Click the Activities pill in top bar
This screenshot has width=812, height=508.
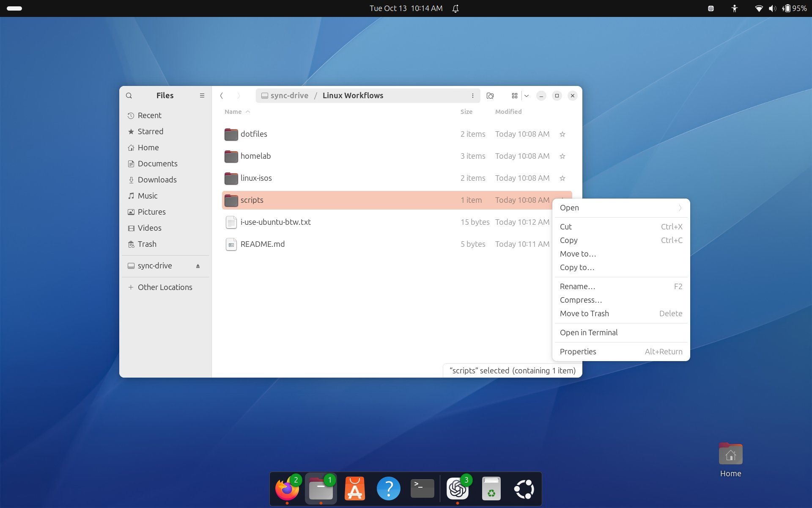click(14, 8)
